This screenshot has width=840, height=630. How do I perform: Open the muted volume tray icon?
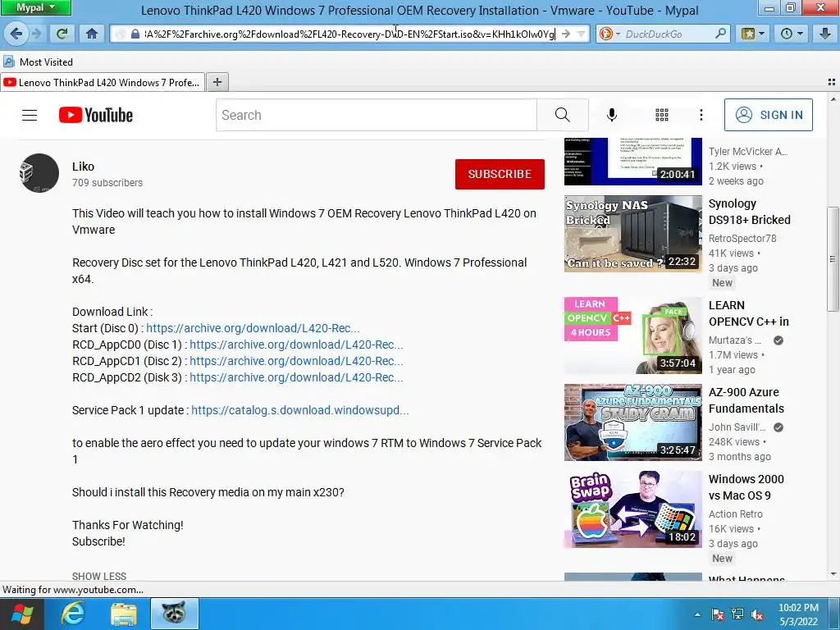point(757,614)
